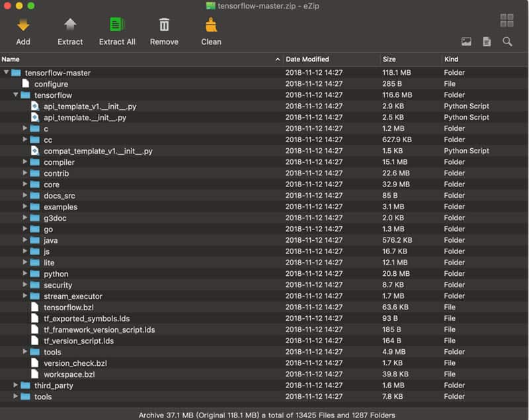Click the document info icon

pyautogui.click(x=487, y=42)
